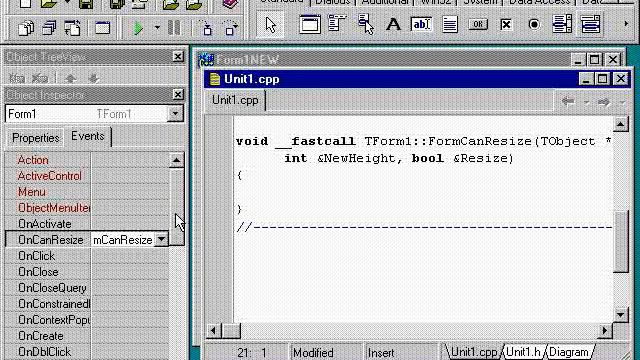640x360 pixels.
Task: Close the Object TreeView panel
Action: point(178,56)
